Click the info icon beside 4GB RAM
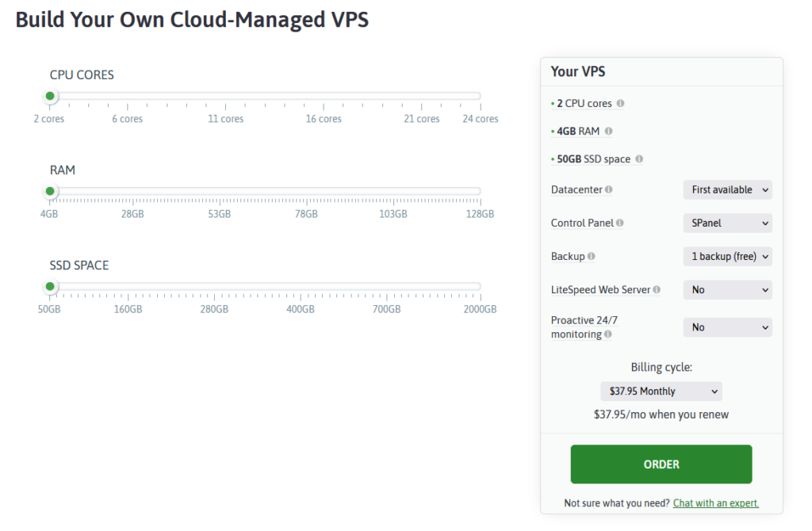 point(609,131)
